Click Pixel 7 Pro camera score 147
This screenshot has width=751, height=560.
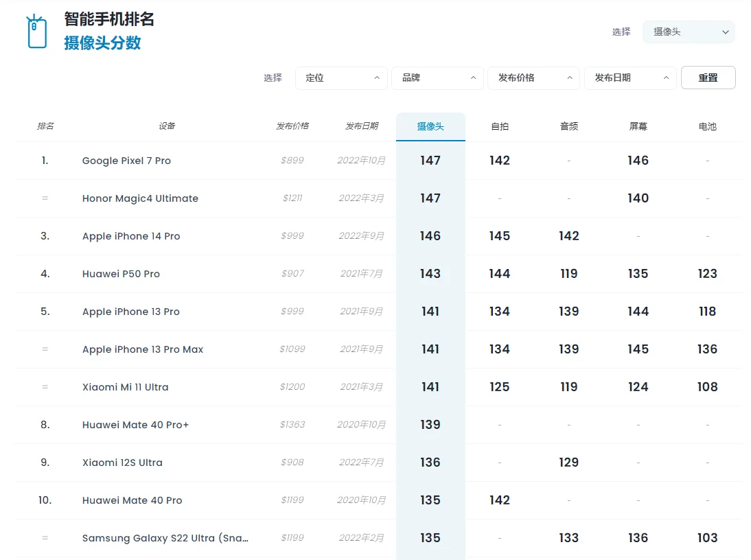[430, 161]
